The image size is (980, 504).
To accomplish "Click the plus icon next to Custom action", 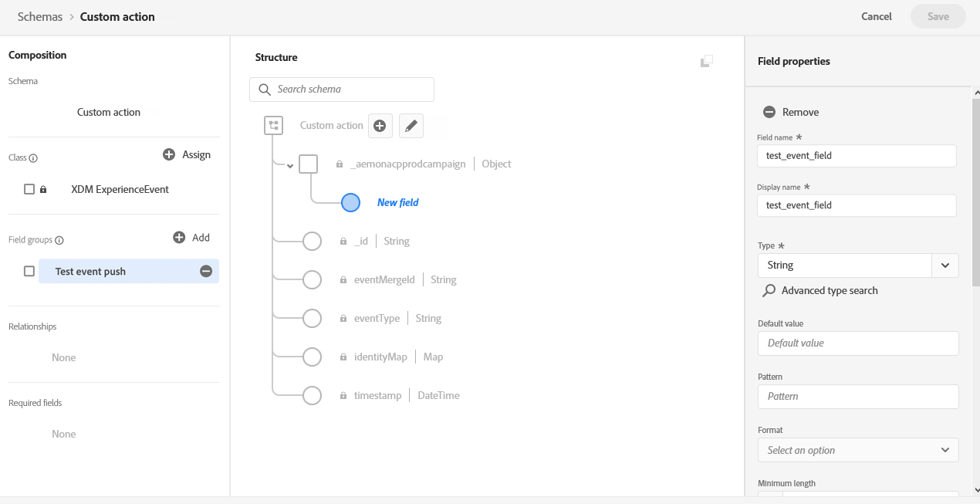I will pyautogui.click(x=380, y=125).
